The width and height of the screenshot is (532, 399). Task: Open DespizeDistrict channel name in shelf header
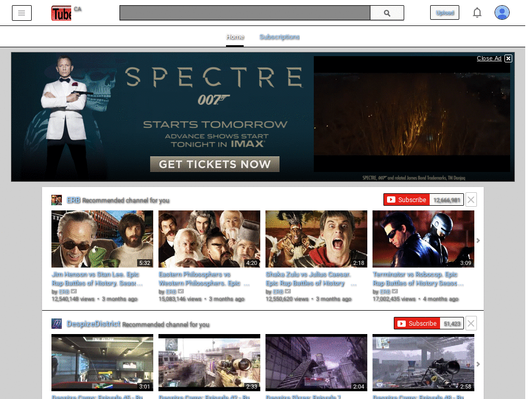(x=94, y=324)
